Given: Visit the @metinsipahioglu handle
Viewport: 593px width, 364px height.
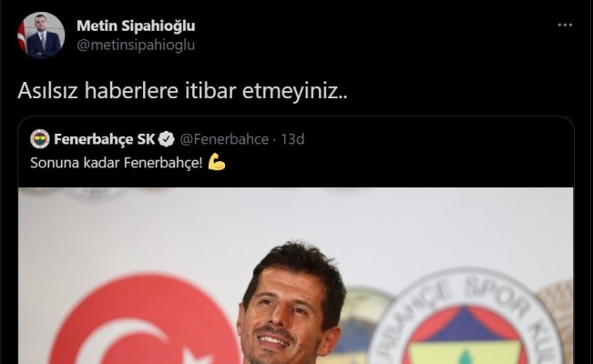Looking at the screenshot, I should pos(136,45).
